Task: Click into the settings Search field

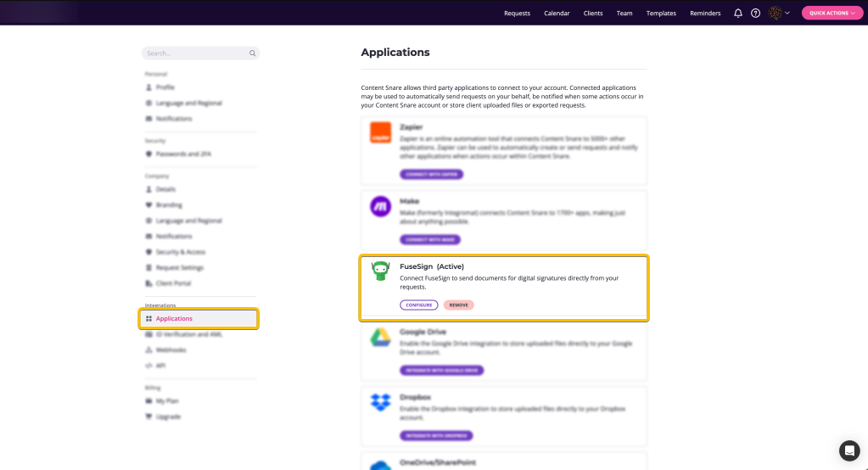Action: point(200,53)
